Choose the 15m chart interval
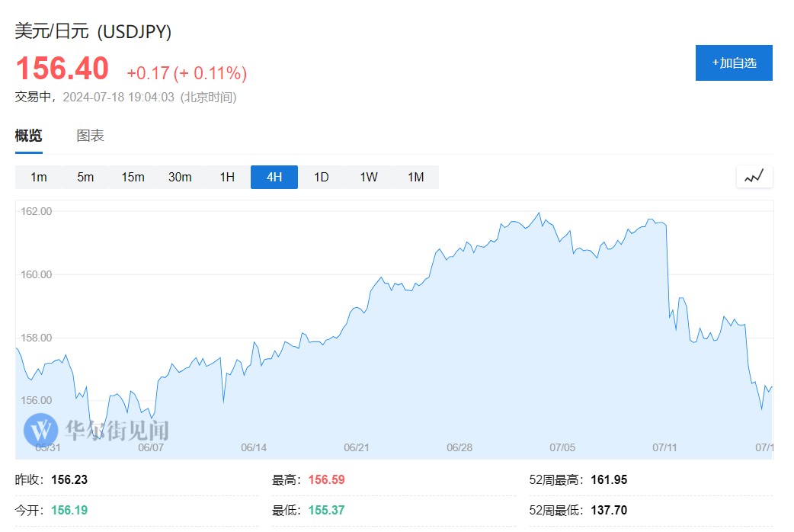The height and width of the screenshot is (532, 794). pyautogui.click(x=133, y=178)
